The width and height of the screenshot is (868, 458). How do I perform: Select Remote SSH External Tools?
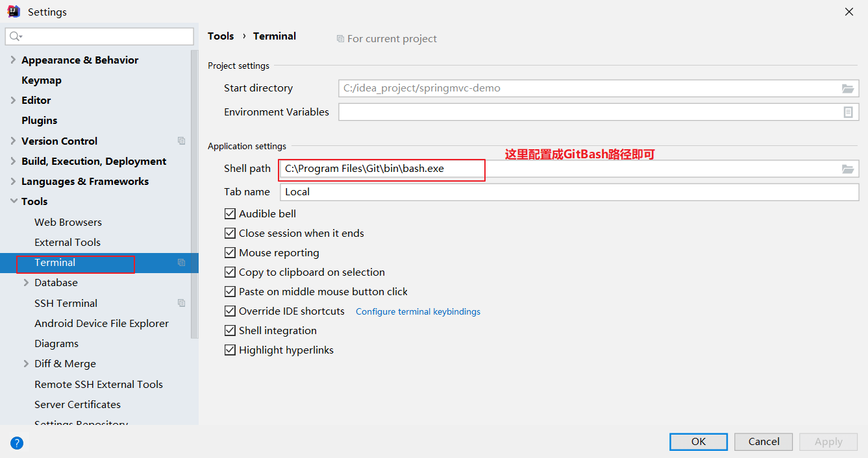(99, 384)
